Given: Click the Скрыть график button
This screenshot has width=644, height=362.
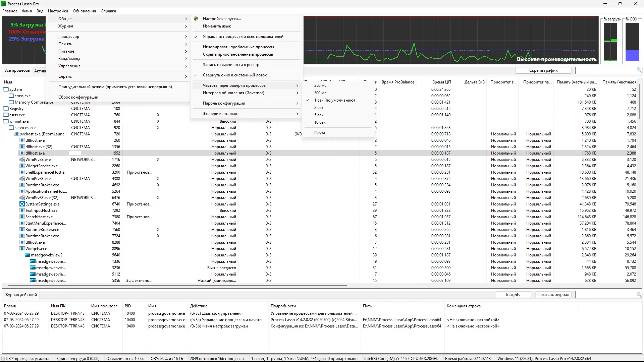Looking at the screenshot, I should (543, 70).
